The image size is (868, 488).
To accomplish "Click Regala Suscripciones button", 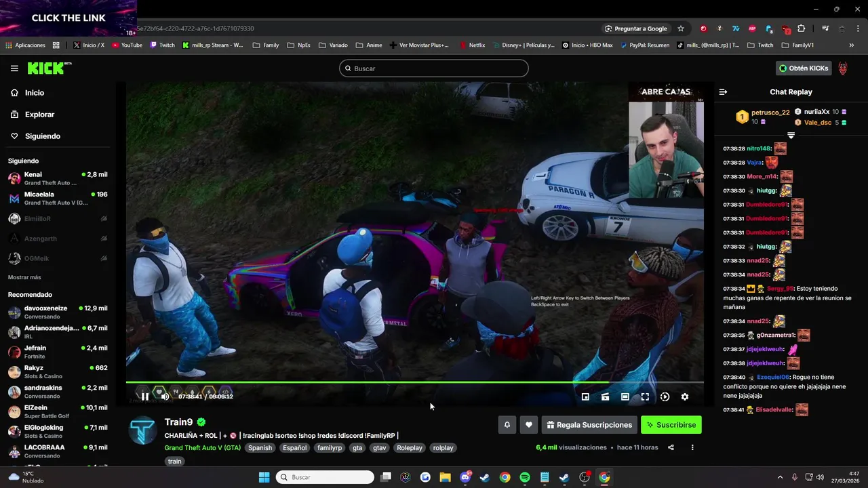I will (x=589, y=425).
